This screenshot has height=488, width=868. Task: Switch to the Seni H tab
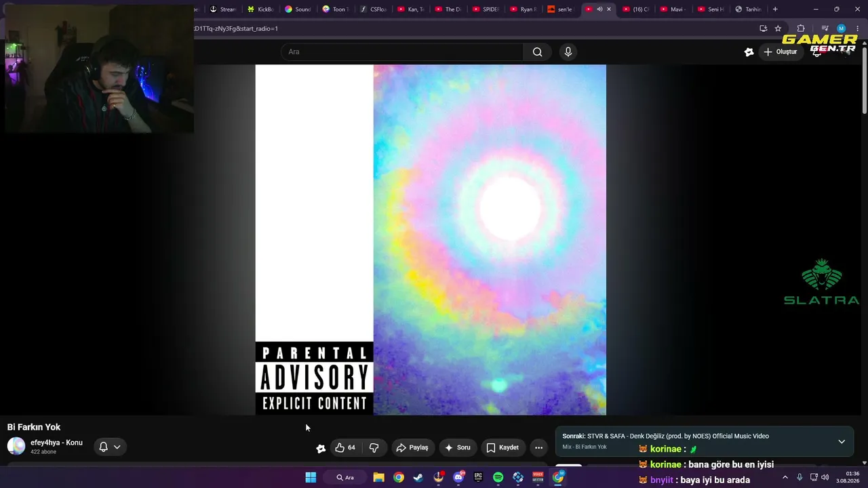point(710,9)
